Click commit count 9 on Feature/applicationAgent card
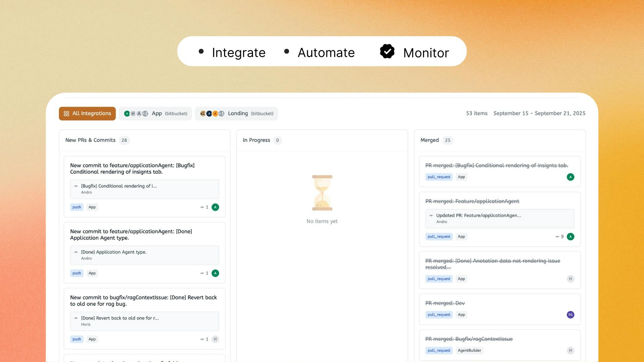Screen dimensions: 644x362 click(559, 237)
